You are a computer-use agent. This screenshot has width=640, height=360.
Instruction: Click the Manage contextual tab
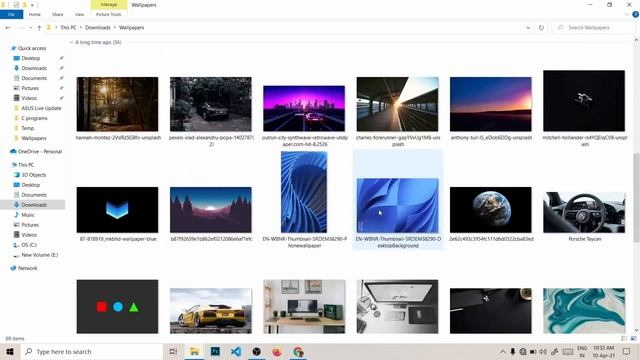pos(109,4)
